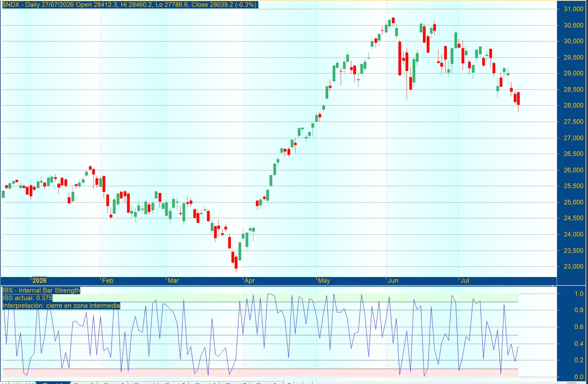588x384 pixels.
Task: Switch to the Sheet 2 tab
Action: pyautogui.click(x=83, y=383)
